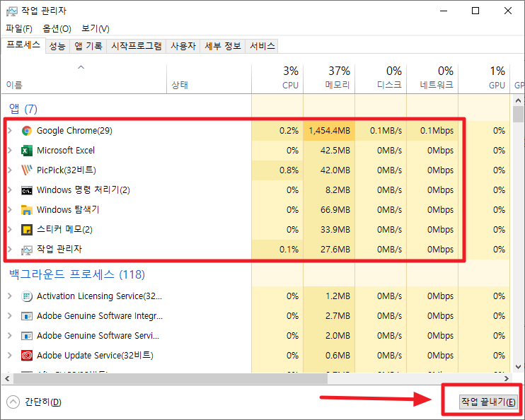Click the horizontal scrollbar right arrow
Screen dimensions: 525x420
coord(507,378)
